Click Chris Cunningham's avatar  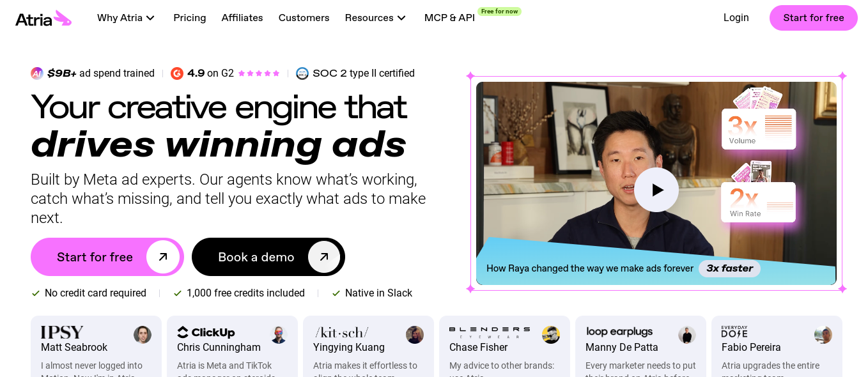coord(279,335)
